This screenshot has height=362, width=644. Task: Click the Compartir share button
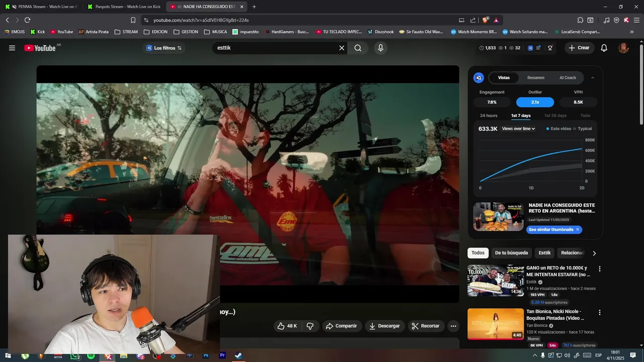click(341, 326)
